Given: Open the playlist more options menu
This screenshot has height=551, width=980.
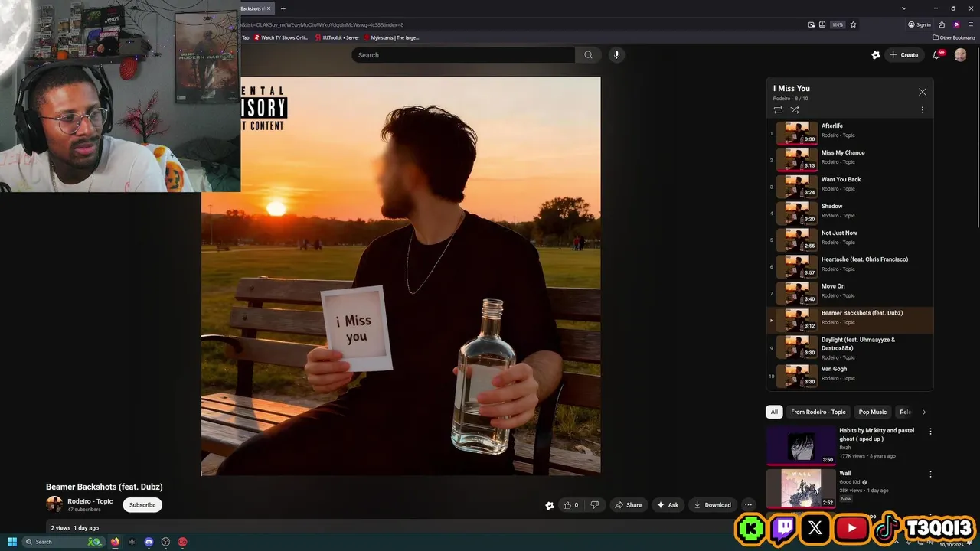Looking at the screenshot, I should point(922,110).
